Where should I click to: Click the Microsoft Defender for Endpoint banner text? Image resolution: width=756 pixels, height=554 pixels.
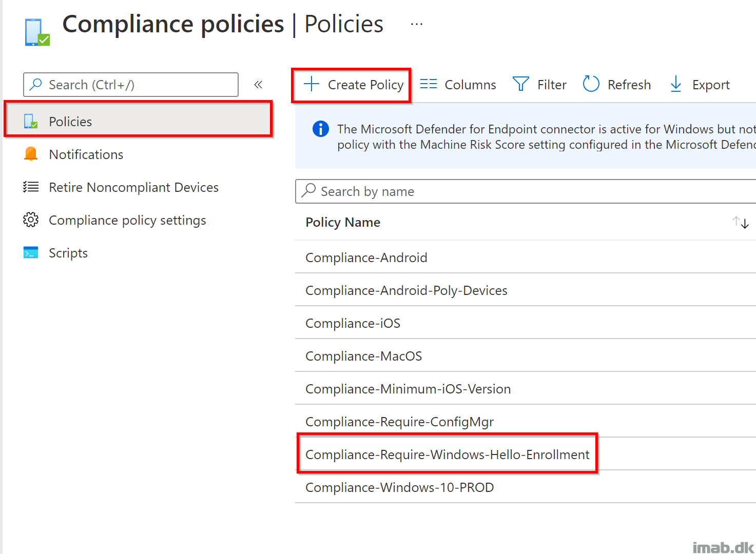pos(546,136)
